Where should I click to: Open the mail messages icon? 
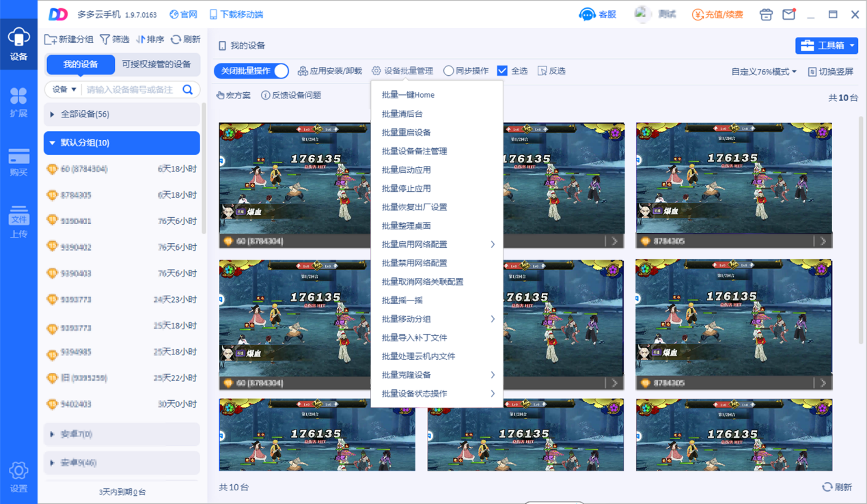pyautogui.click(x=788, y=14)
